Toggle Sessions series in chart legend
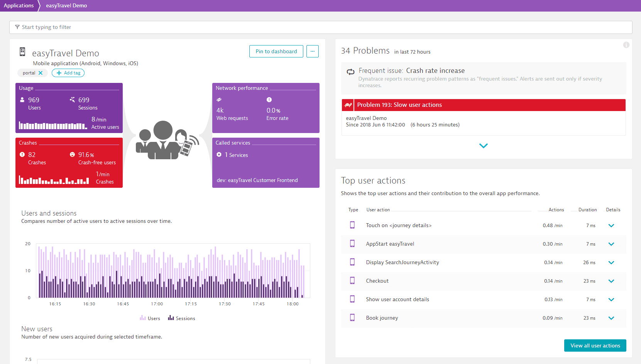Image resolution: width=641 pixels, height=364 pixels. [x=181, y=318]
